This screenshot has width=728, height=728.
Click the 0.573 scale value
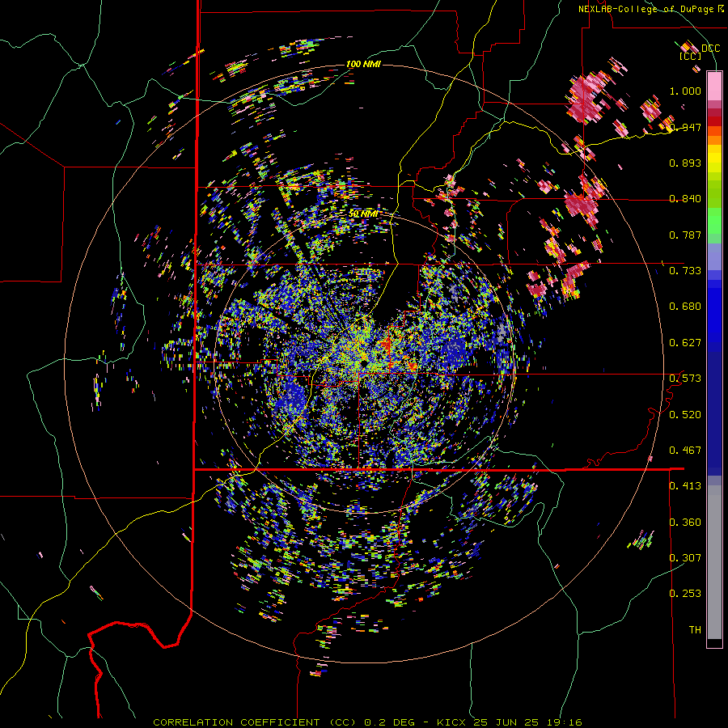coord(685,379)
